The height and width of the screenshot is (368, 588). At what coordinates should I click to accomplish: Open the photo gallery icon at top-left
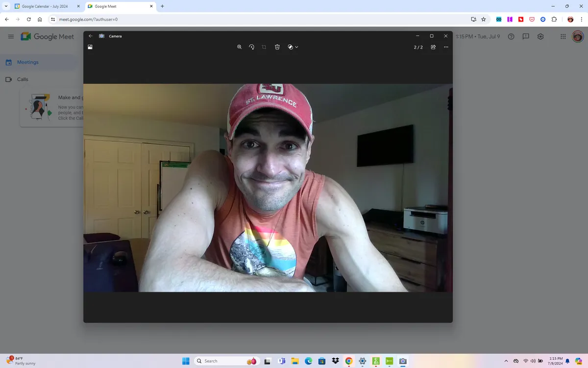(x=90, y=47)
